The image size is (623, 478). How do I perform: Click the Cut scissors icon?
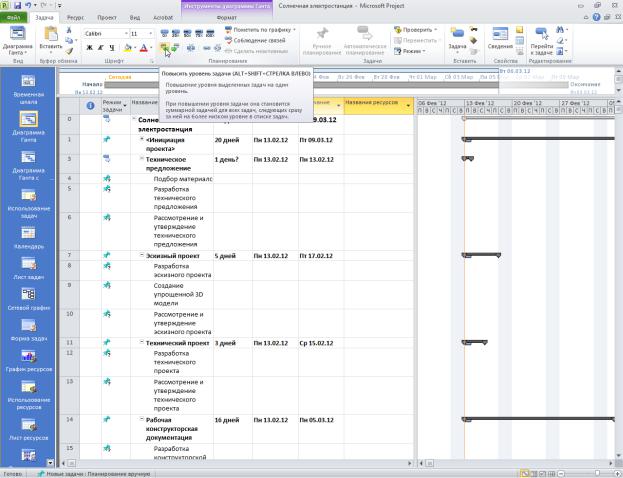[x=69, y=30]
